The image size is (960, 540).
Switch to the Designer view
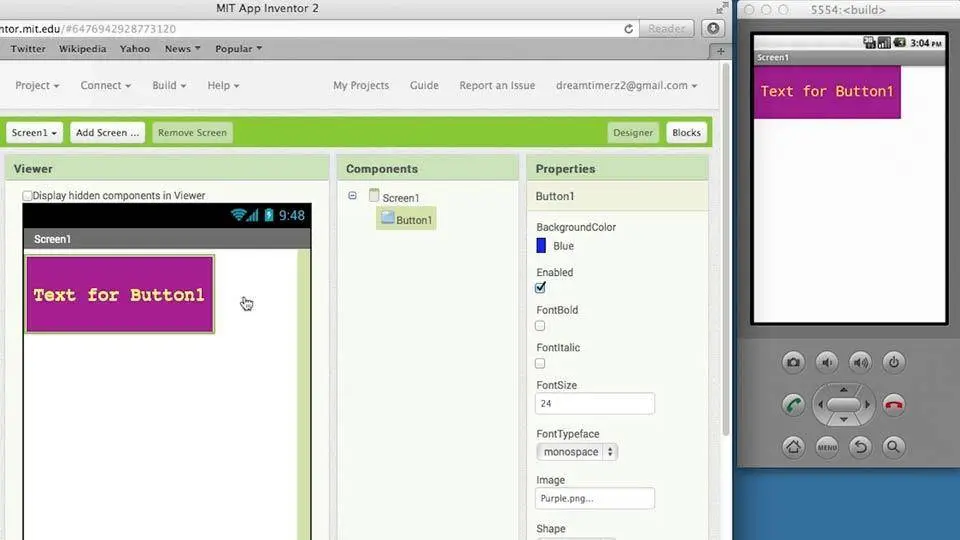tap(633, 132)
